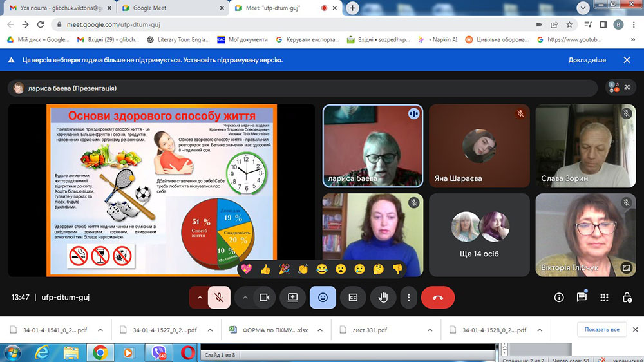644x362 pixels.
Task: Expand audio settings arrow beside microphone
Action: click(200, 298)
